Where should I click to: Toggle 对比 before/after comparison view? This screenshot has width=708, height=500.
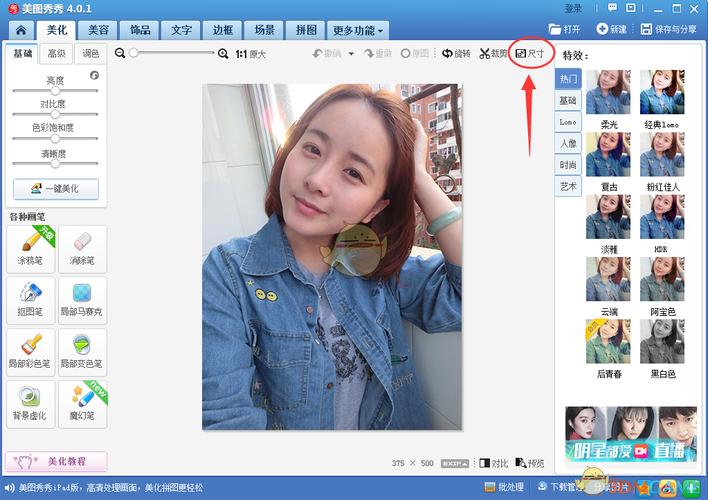pyautogui.click(x=493, y=463)
